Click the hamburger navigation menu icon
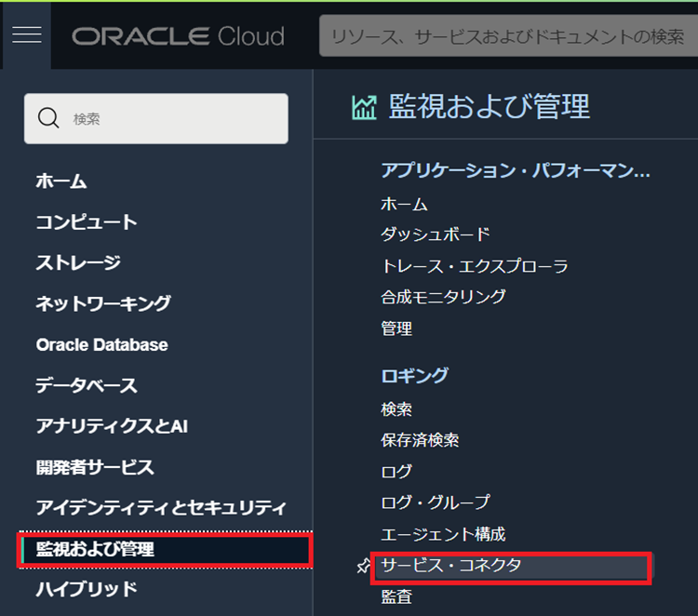Viewport: 698px width, 616px height. tap(26, 35)
